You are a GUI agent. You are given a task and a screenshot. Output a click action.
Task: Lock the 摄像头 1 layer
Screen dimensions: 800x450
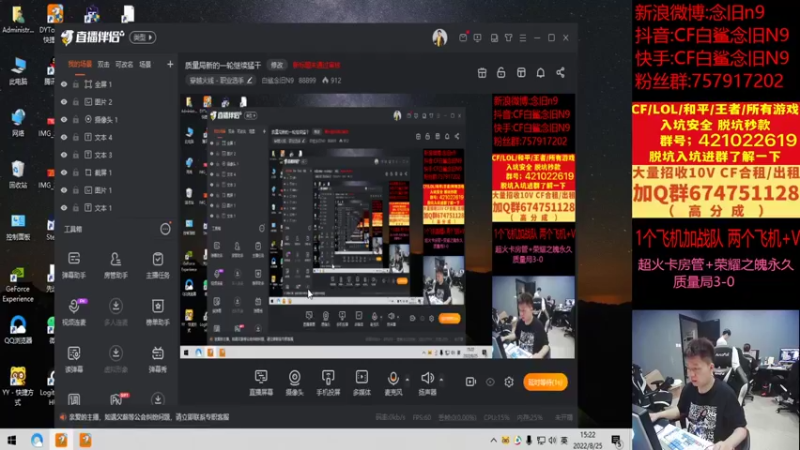coord(76,119)
